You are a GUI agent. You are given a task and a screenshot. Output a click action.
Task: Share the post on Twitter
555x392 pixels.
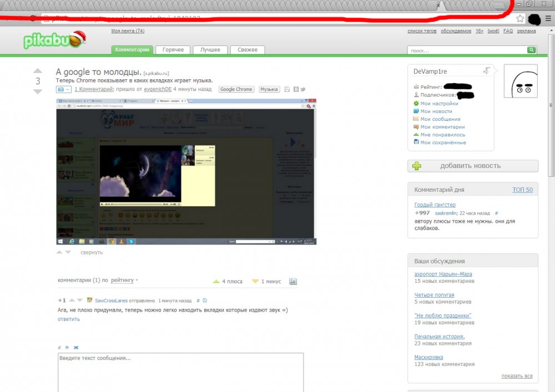point(303,89)
